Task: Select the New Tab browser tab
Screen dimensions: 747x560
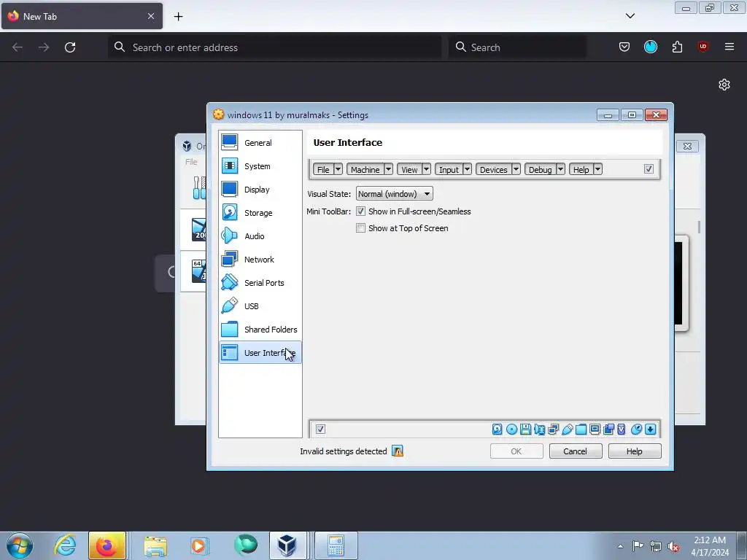Action: coord(82,16)
